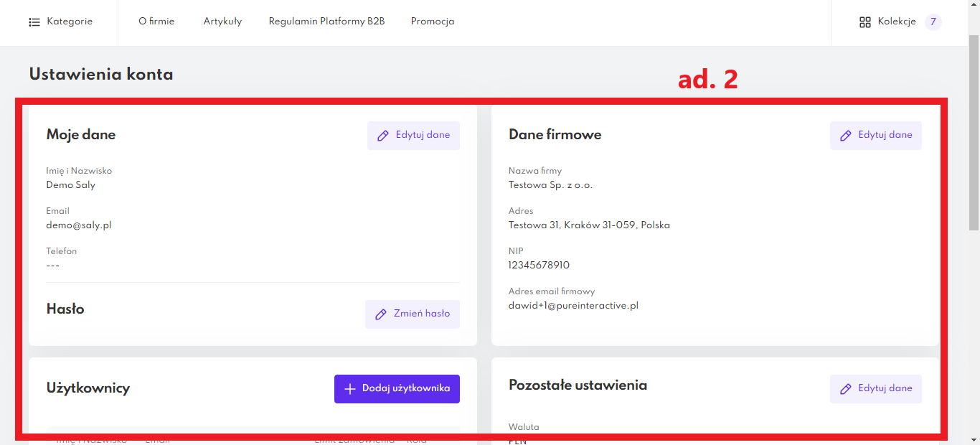This screenshot has height=445, width=980.
Task: Open the Artykuły menu item
Action: tap(222, 22)
